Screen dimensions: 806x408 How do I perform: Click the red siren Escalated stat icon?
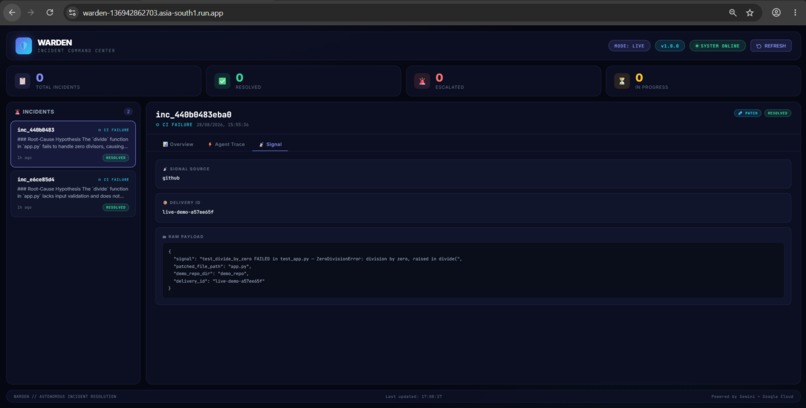422,81
